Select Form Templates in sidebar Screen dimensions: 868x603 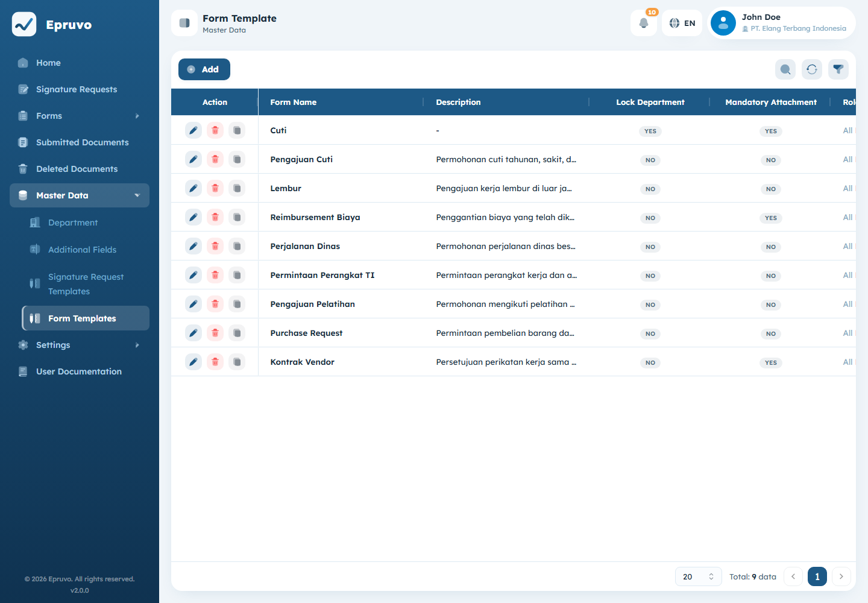pos(86,318)
